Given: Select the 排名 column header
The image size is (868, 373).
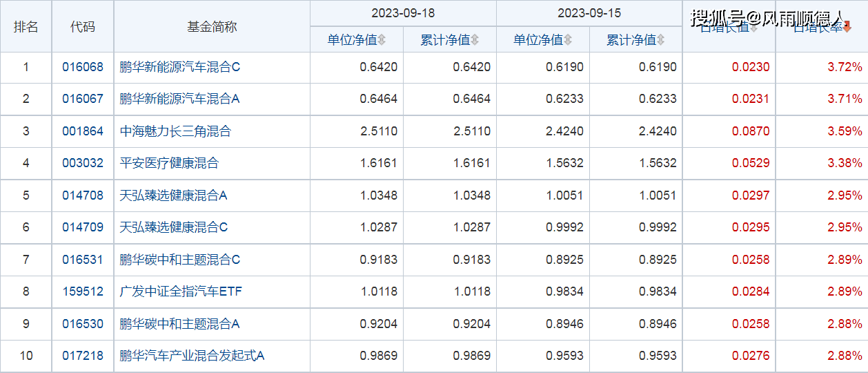Looking at the screenshot, I should (26, 27).
